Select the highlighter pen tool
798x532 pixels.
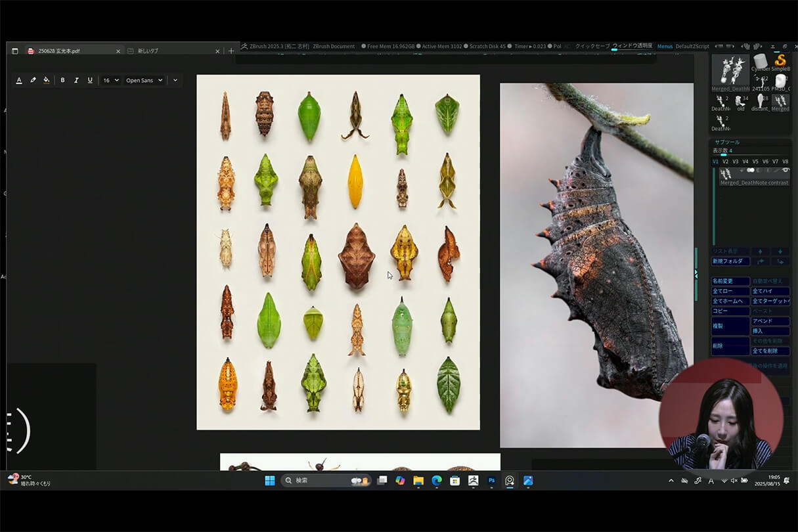(33, 80)
